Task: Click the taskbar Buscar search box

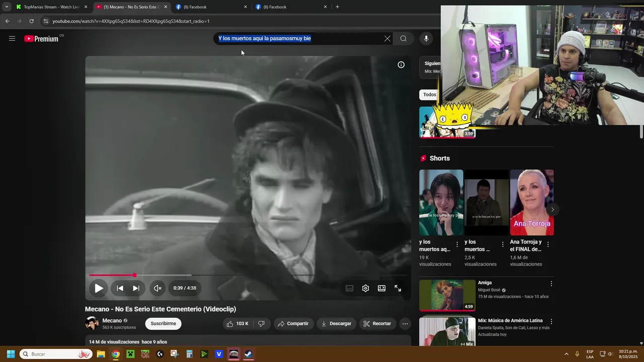Action: pos(56,354)
